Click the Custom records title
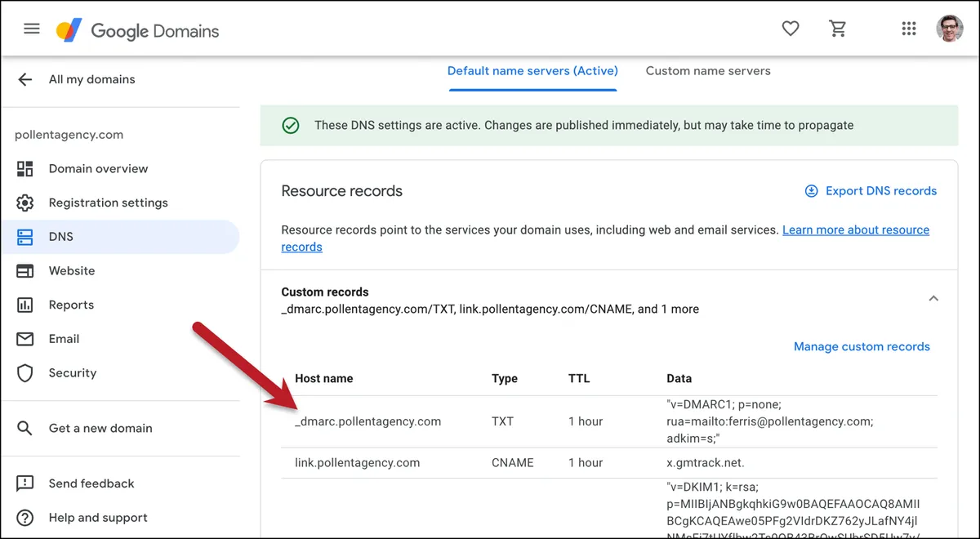980x539 pixels. click(x=324, y=292)
